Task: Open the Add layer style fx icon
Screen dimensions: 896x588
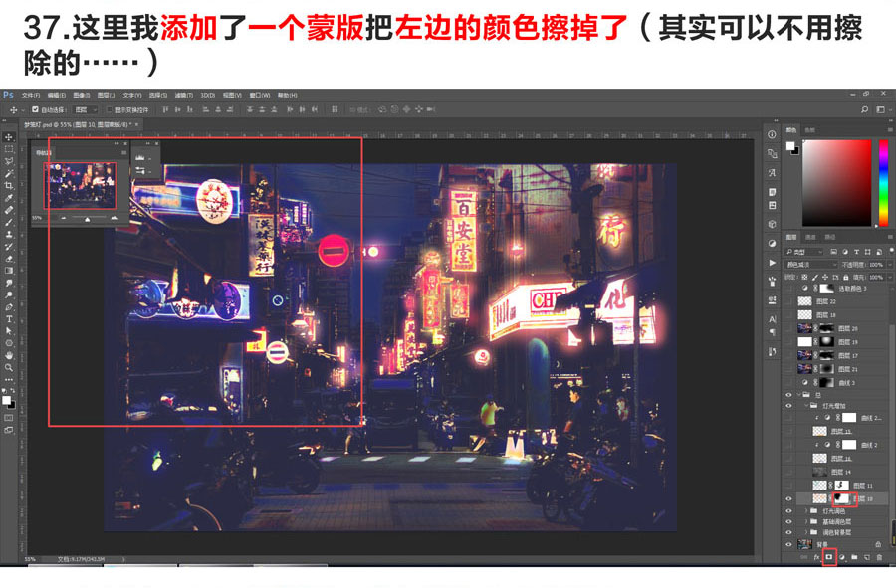Action: [817, 557]
